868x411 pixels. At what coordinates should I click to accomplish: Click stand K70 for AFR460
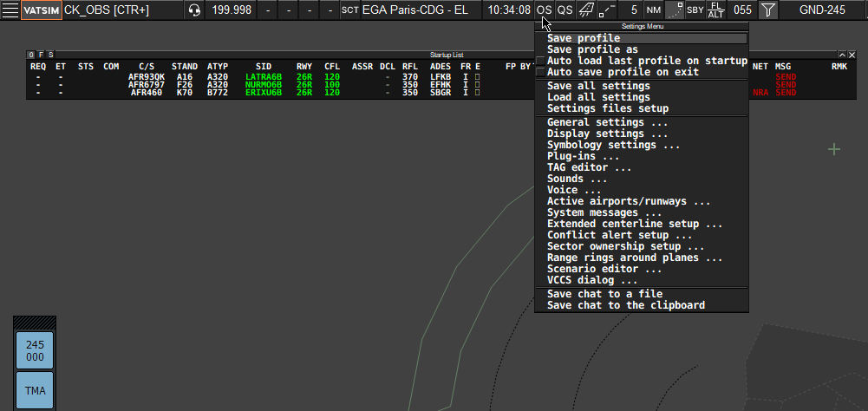click(x=185, y=93)
